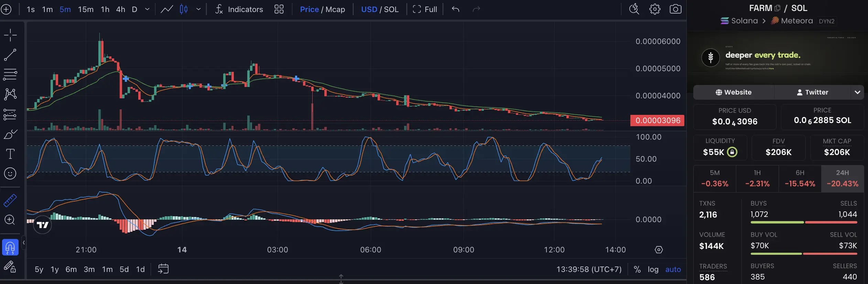Open the quick search lightning icon
The image size is (868, 284).
(634, 9)
